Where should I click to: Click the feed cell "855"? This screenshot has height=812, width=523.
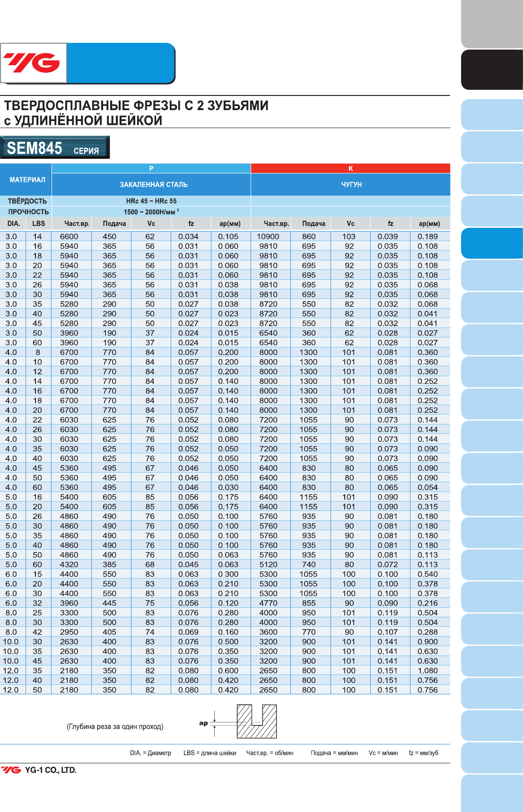click(309, 603)
